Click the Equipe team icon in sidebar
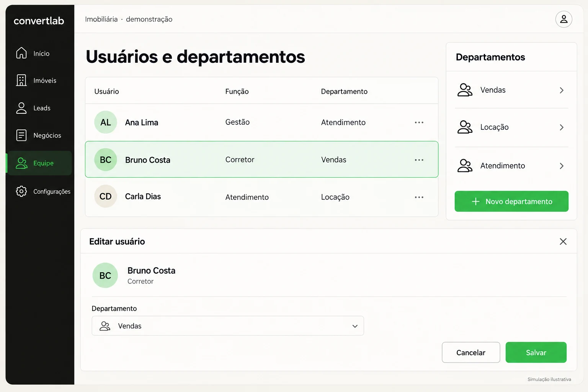Image resolution: width=588 pixels, height=392 pixels. 21,163
